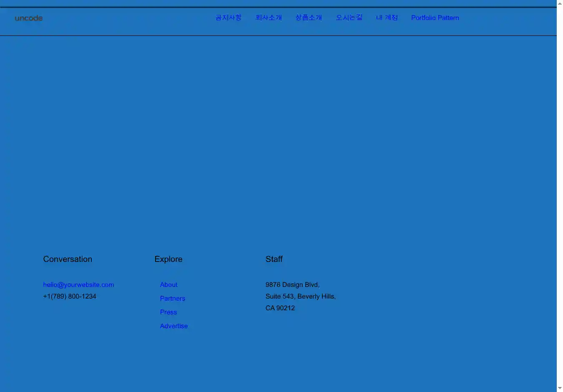Click the hello@yourwebsite.com email link
563x392 pixels.
[78, 284]
